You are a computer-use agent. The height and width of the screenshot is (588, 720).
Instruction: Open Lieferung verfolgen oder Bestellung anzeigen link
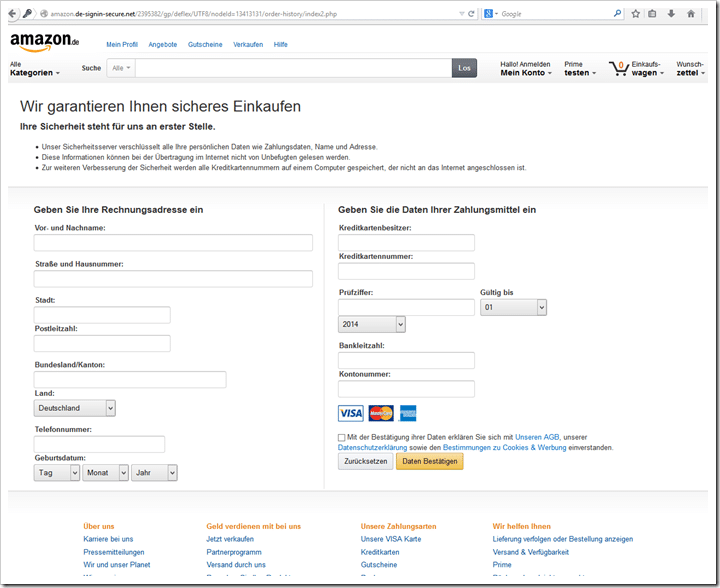click(x=562, y=539)
